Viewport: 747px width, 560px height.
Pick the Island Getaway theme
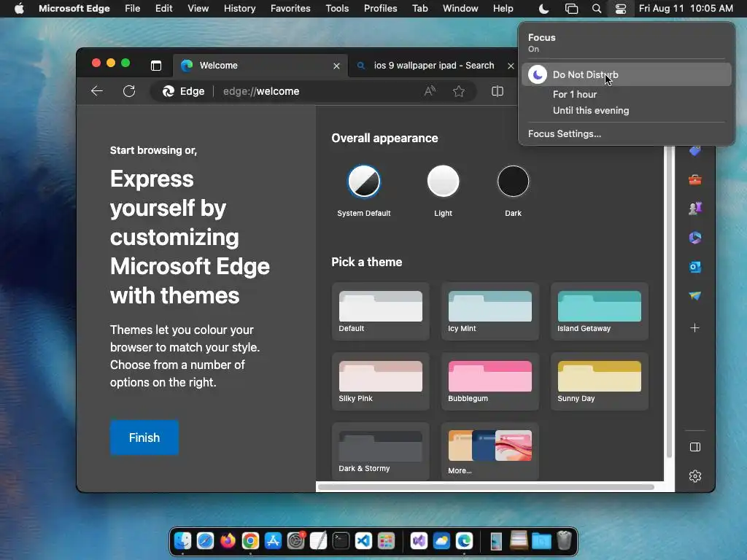600,311
